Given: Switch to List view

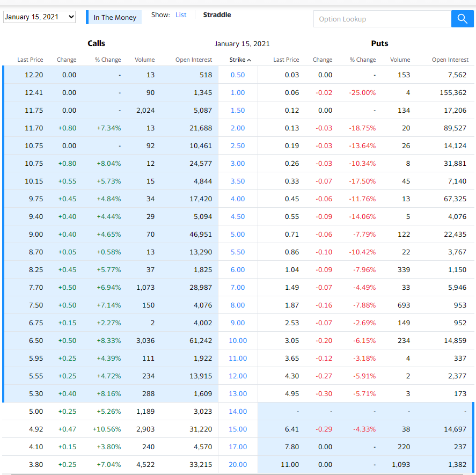Looking at the screenshot, I should pos(181,15).
